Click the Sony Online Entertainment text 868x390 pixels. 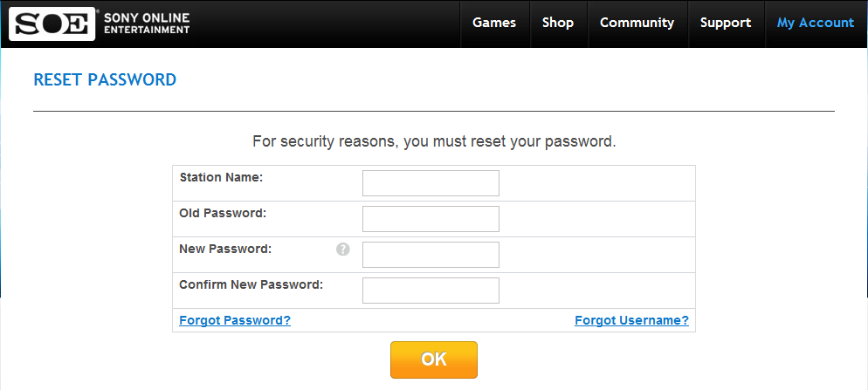point(147,24)
